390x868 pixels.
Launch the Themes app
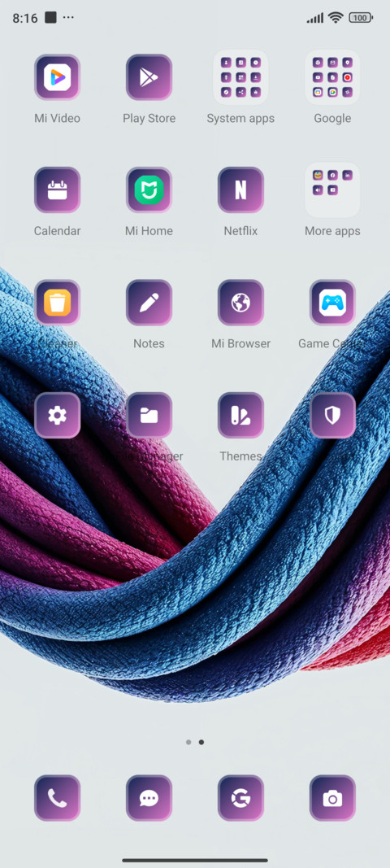(240, 415)
